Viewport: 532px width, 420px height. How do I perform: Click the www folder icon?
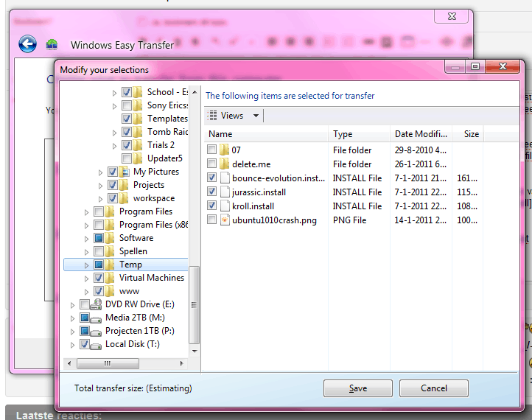110,291
